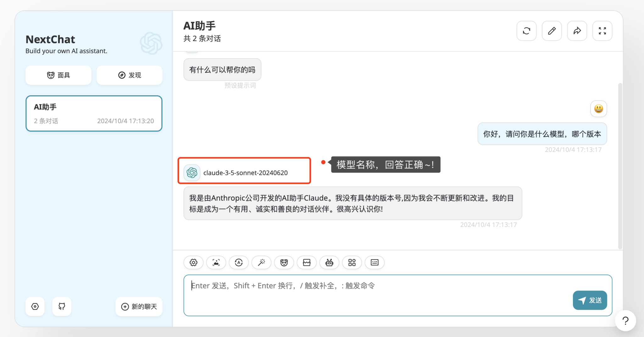This screenshot has width=644, height=337.
Task: Open chat settings via the gear icon
Action: coord(193,262)
